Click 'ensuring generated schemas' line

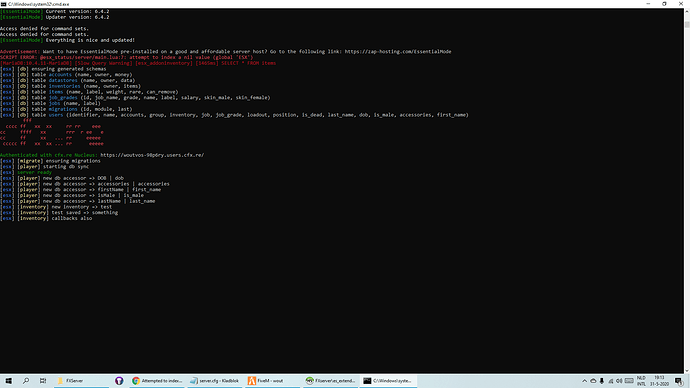click(53, 69)
